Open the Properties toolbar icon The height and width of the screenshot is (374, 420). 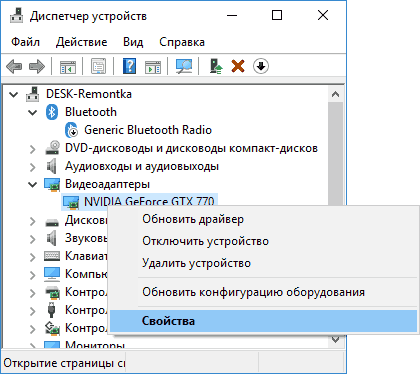coord(98,66)
